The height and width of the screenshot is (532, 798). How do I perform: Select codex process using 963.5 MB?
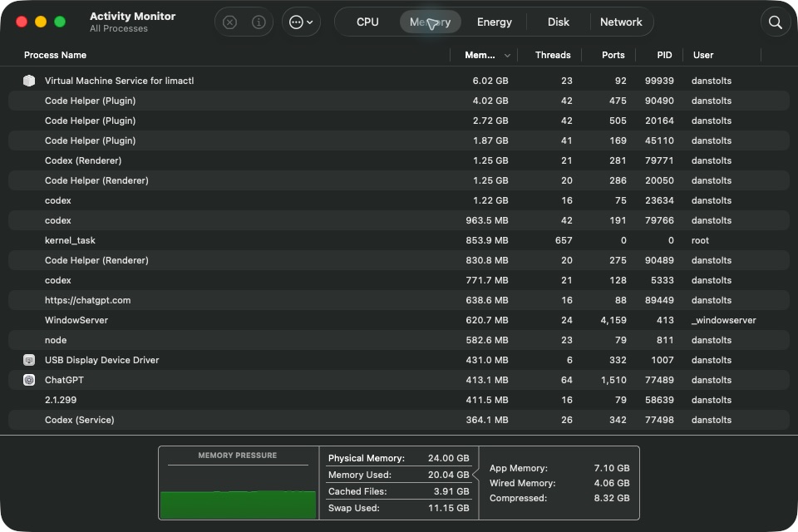[x=398, y=220]
